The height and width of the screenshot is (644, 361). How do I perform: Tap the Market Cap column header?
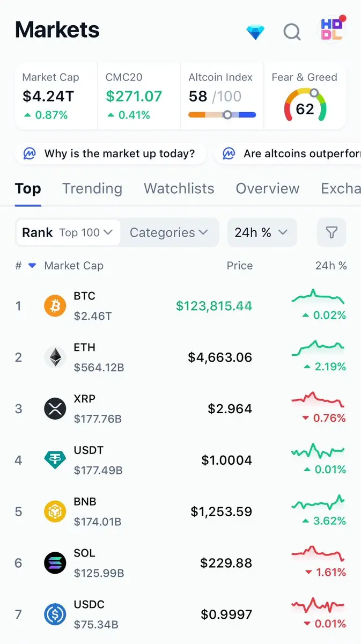coord(74,266)
